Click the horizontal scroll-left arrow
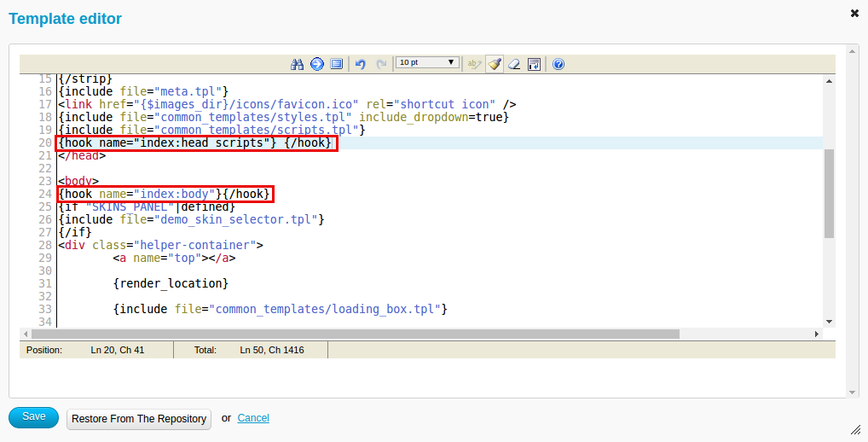This screenshot has width=868, height=442. pos(26,334)
